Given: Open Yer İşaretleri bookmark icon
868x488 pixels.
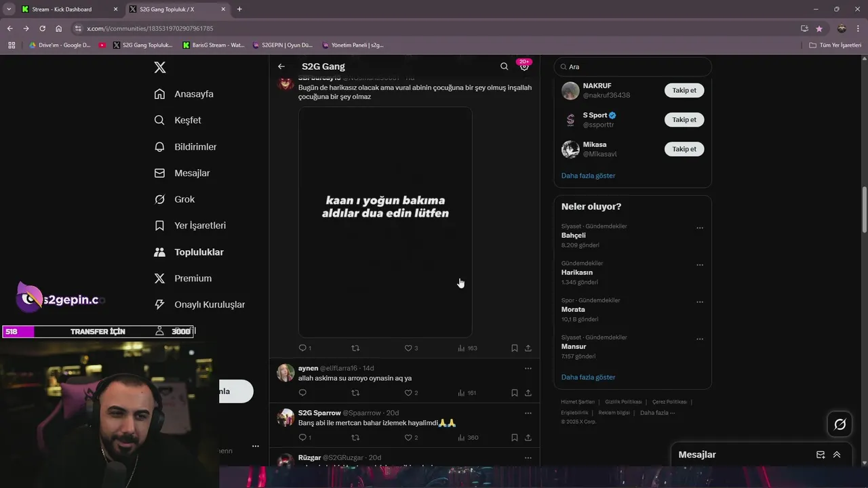Looking at the screenshot, I should [159, 226].
